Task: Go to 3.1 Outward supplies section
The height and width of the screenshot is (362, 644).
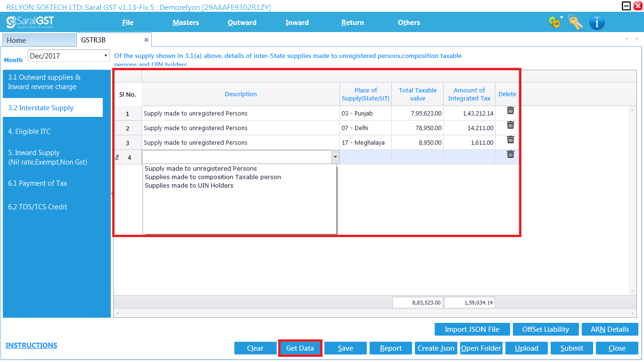Action: (x=53, y=82)
